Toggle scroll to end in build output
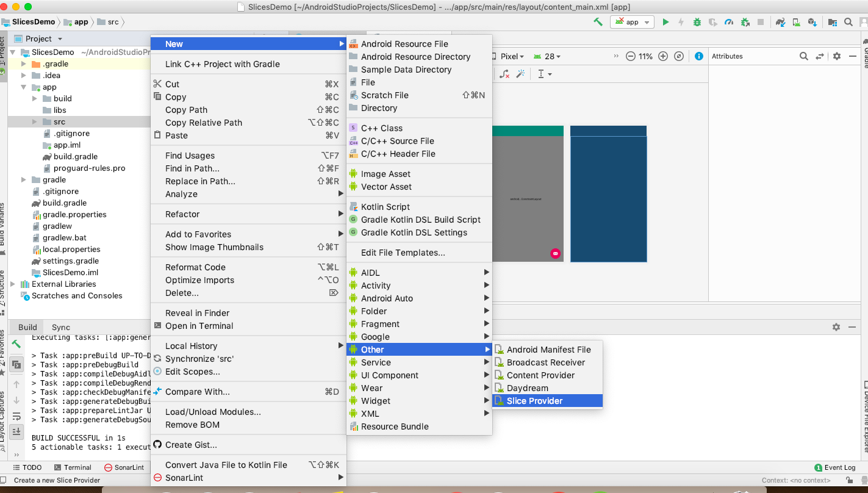The image size is (868, 493). coord(16,431)
